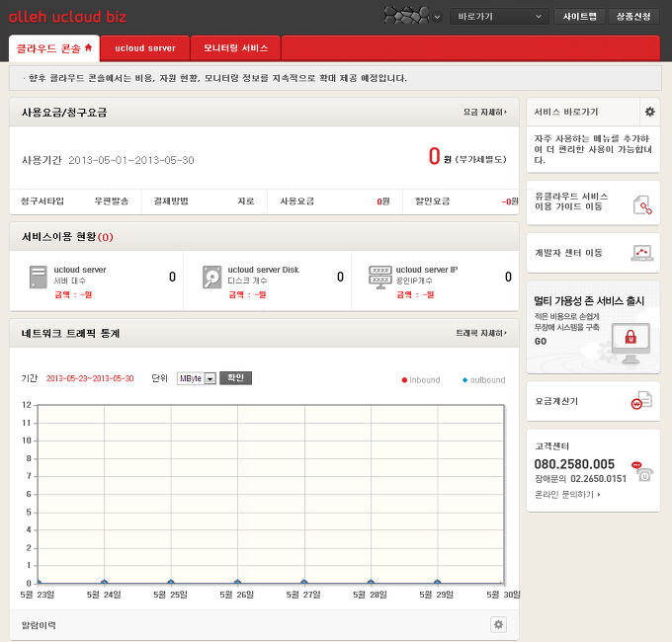Screen dimensions: 672x642
Task: Click the 상품신청 button
Action: [x=633, y=17]
